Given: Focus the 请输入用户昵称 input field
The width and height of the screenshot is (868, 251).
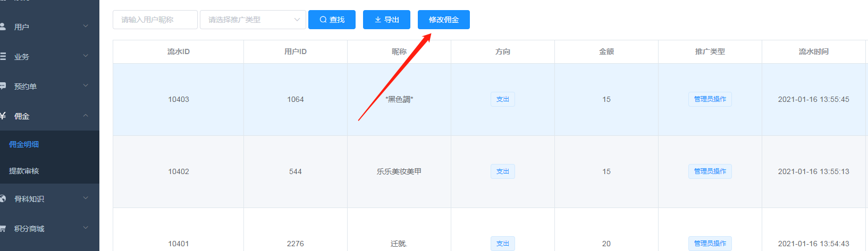Looking at the screenshot, I should tap(155, 20).
